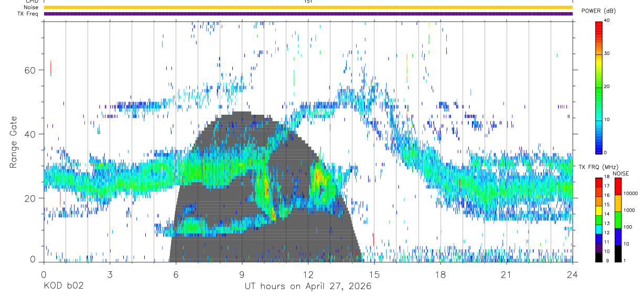Select the 20 tick on the power scale
This screenshot has width=644, height=297.
coord(607,87)
